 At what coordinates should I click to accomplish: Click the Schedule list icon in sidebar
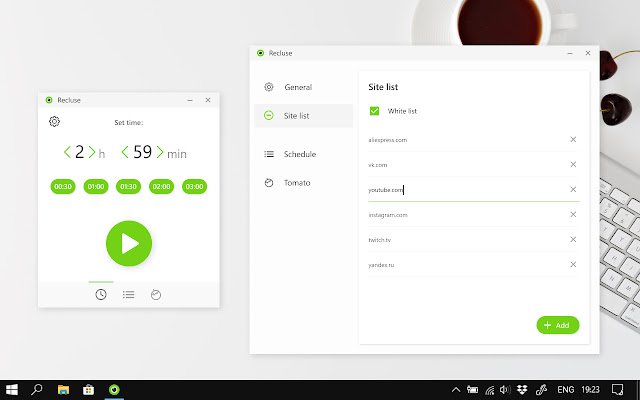coord(269,154)
